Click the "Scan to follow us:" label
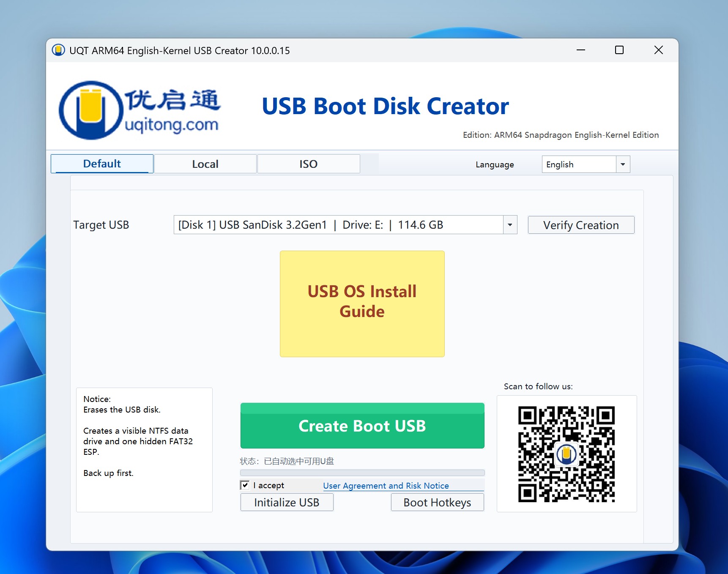This screenshot has height=574, width=728. point(538,386)
